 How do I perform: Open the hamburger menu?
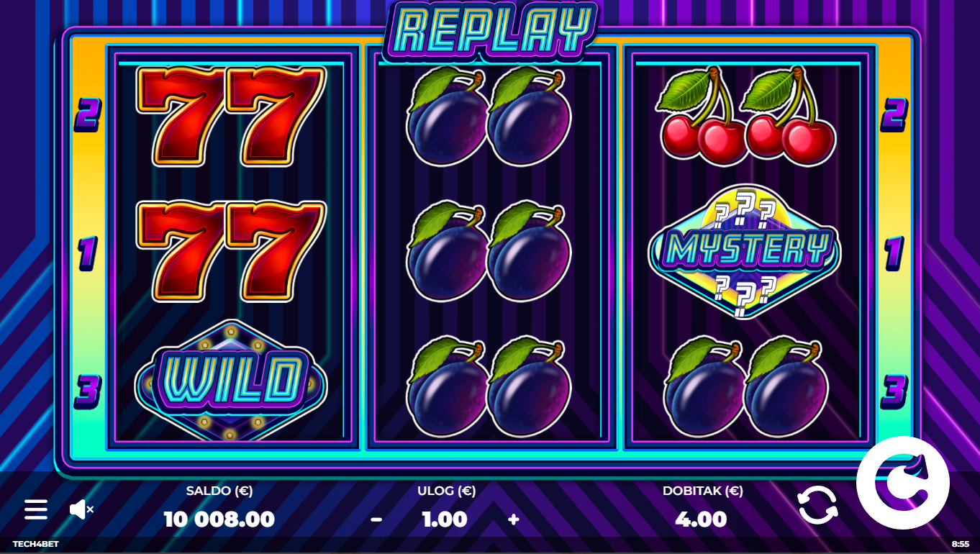[36, 509]
